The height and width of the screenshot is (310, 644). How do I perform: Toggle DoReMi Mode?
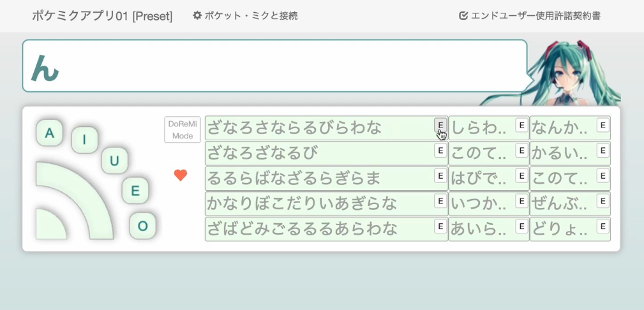182,129
